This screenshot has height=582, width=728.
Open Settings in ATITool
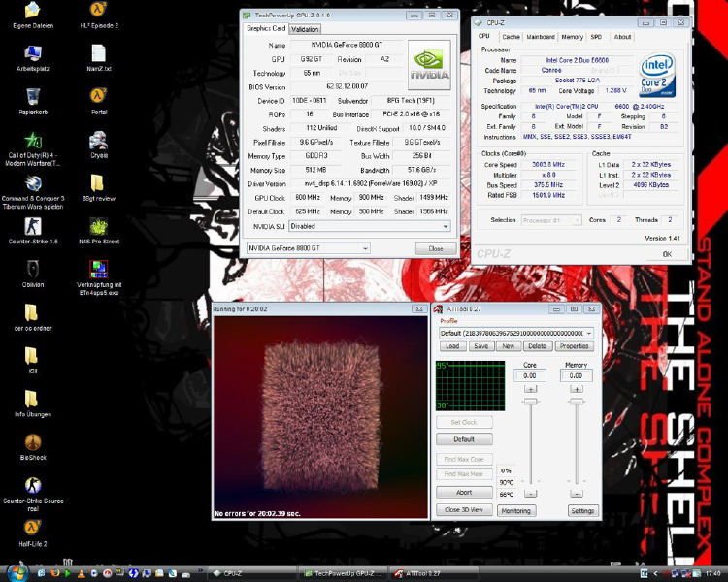click(x=582, y=510)
